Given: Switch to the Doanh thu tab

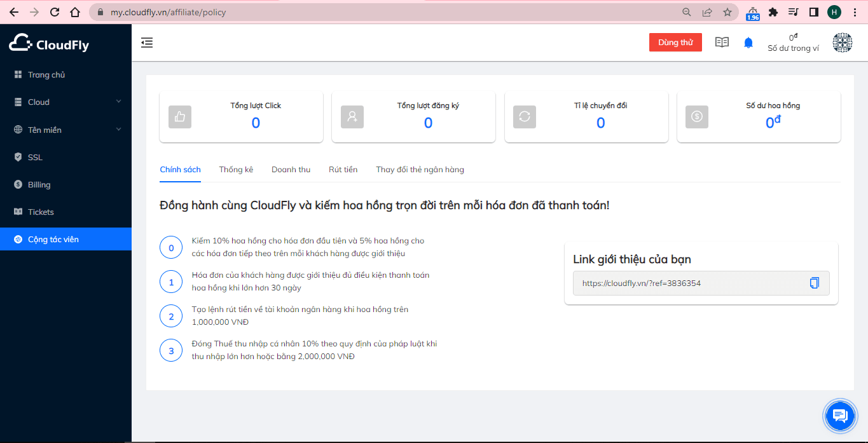Looking at the screenshot, I should coord(291,170).
